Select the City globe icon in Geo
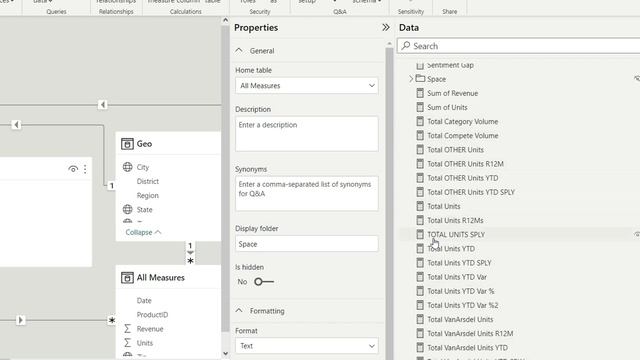Viewport: 640px width, 360px height. [x=127, y=167]
